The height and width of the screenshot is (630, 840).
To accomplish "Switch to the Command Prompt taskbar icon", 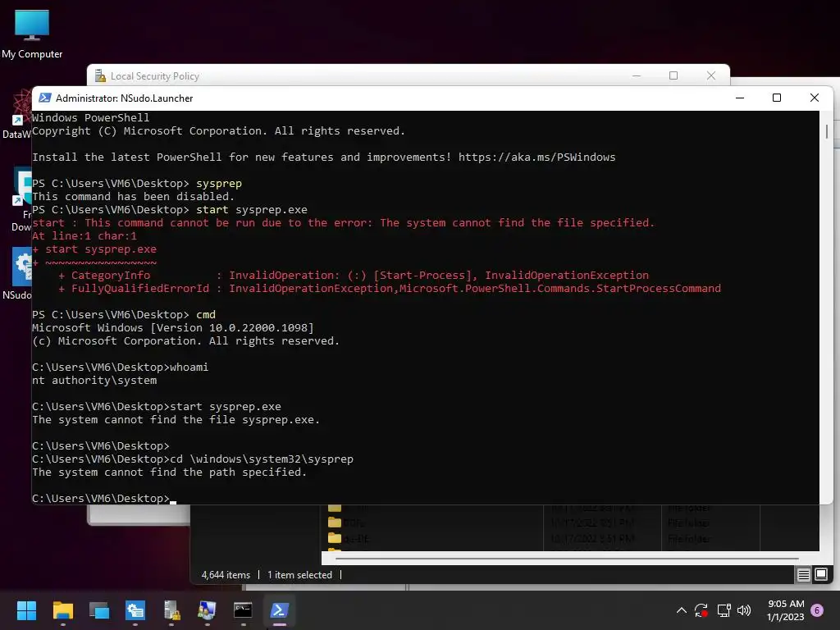I will click(x=243, y=610).
